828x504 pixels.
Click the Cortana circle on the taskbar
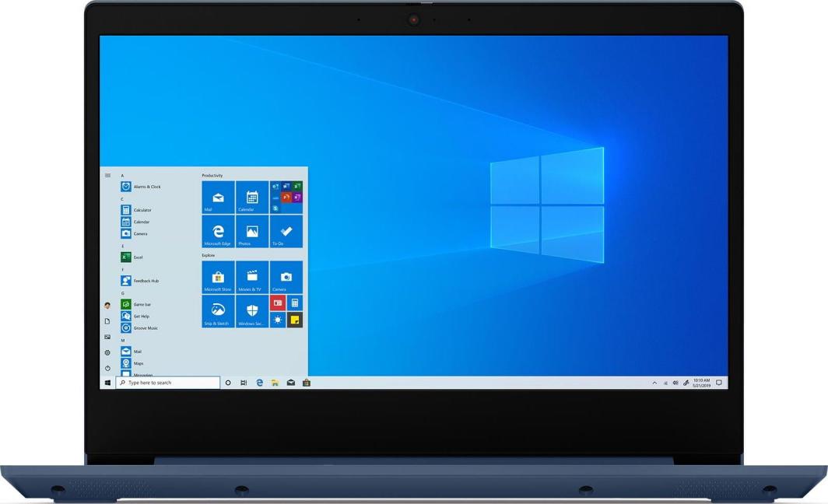(x=228, y=383)
